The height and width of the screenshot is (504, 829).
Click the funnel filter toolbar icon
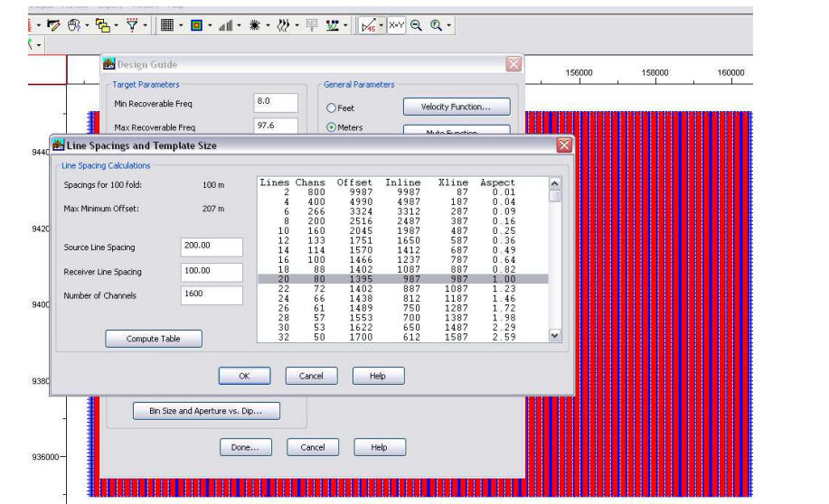pyautogui.click(x=132, y=24)
